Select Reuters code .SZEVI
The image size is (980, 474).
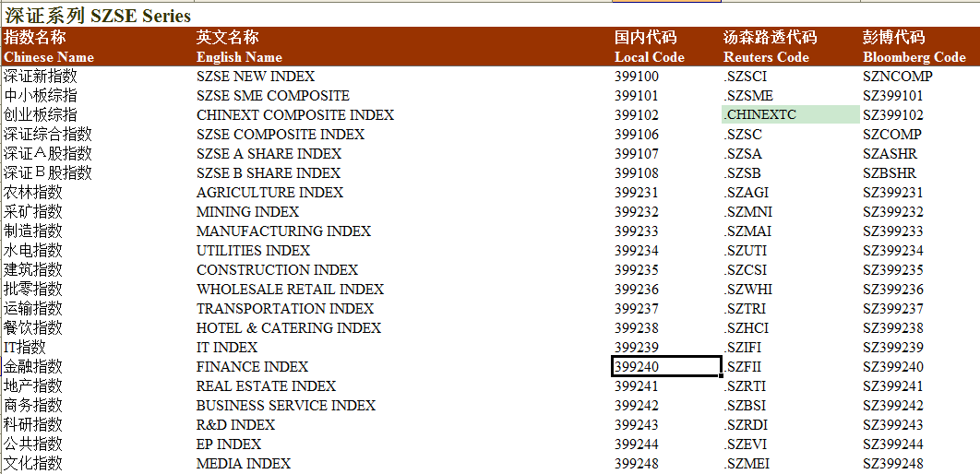pyautogui.click(x=745, y=444)
